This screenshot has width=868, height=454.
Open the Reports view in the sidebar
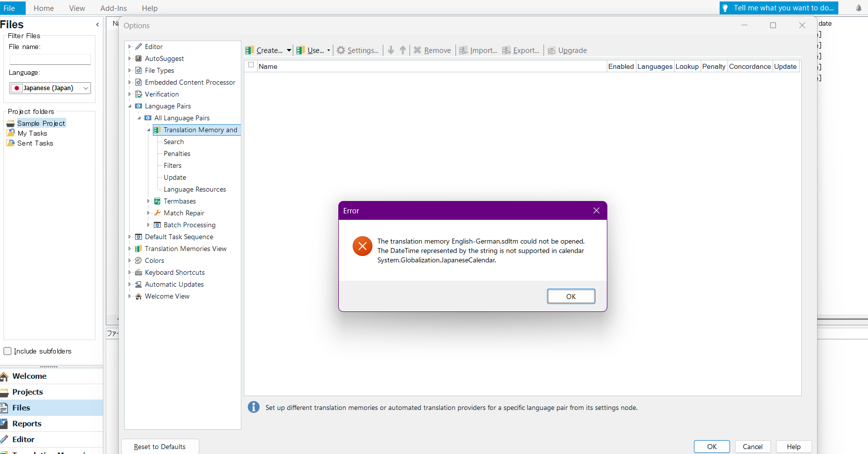26,423
